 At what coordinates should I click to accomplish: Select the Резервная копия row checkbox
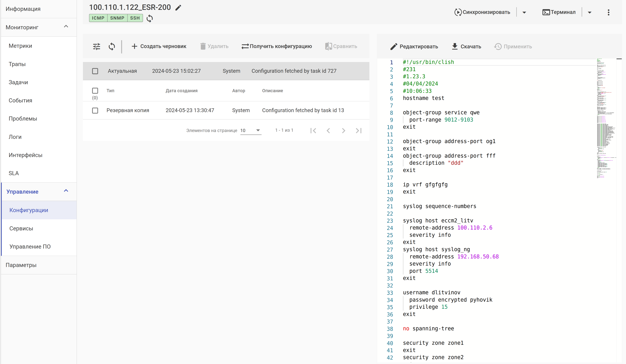point(95,110)
